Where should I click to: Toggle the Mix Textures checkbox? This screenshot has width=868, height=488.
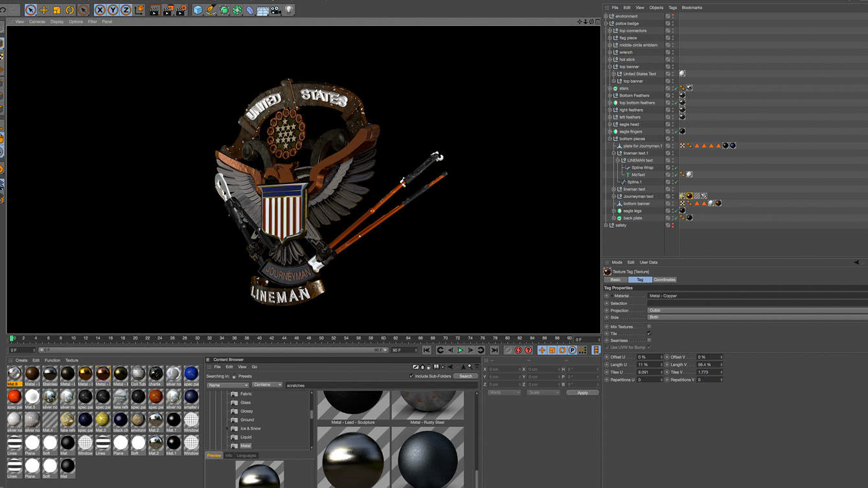click(649, 327)
